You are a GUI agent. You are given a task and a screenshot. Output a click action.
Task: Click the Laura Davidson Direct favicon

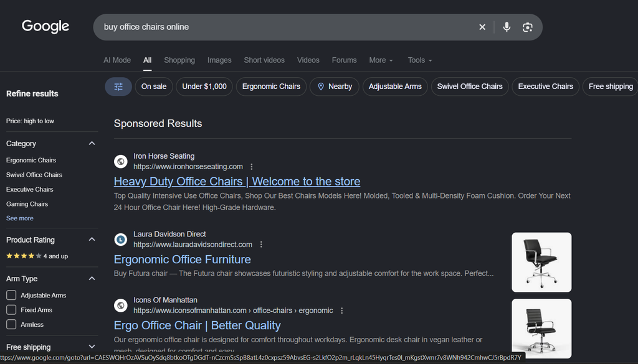(121, 240)
